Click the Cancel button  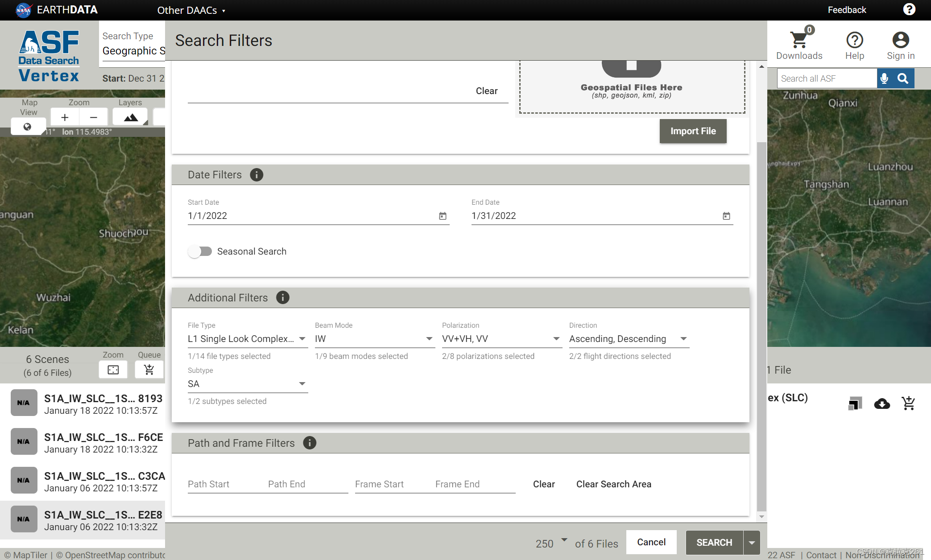(x=651, y=542)
